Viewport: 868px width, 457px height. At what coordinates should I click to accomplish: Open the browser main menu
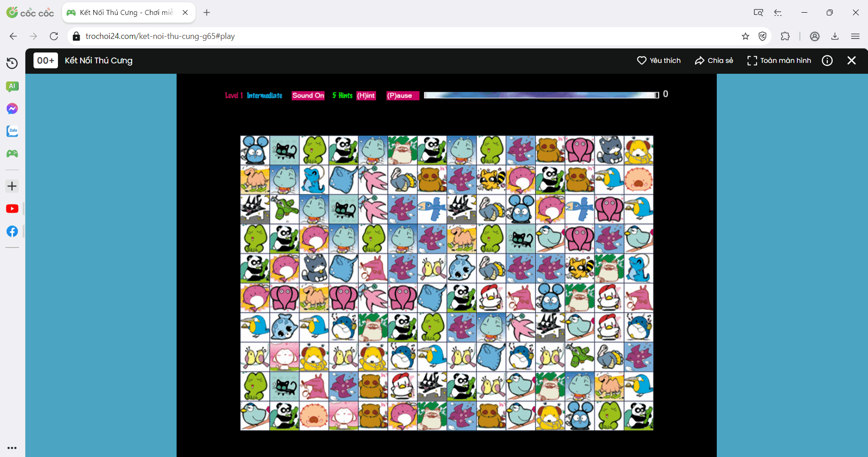[855, 36]
